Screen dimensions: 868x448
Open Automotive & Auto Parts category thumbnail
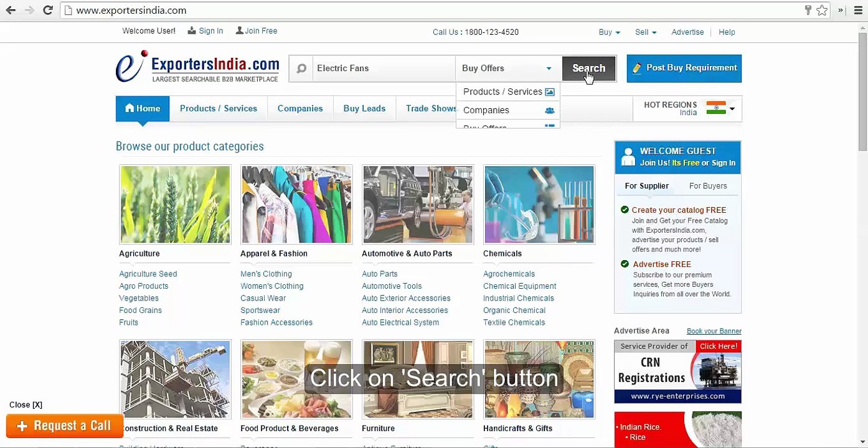tap(418, 204)
